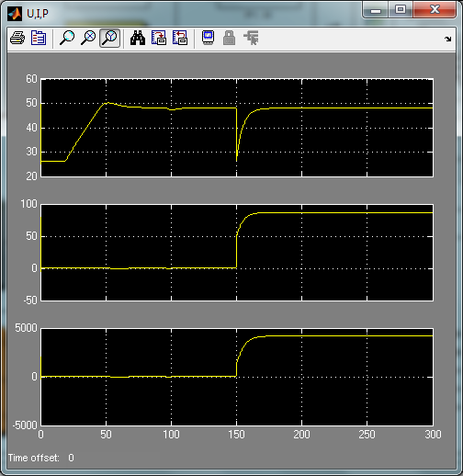Click the bottom power plot axes
463x476 pixels.
[x=237, y=377]
